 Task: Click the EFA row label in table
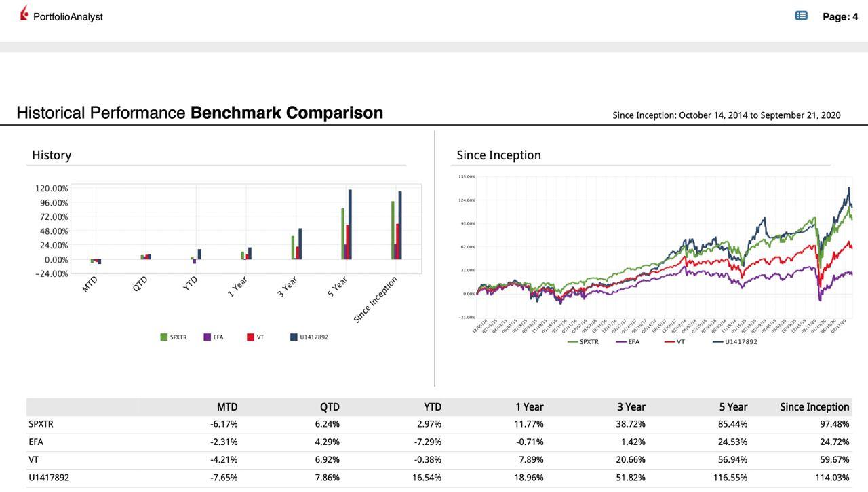coord(36,442)
